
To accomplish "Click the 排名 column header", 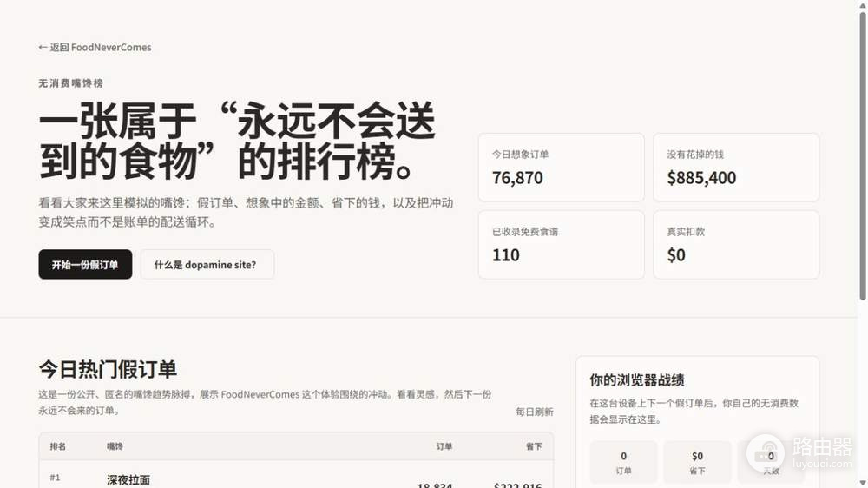I will pyautogui.click(x=58, y=446).
